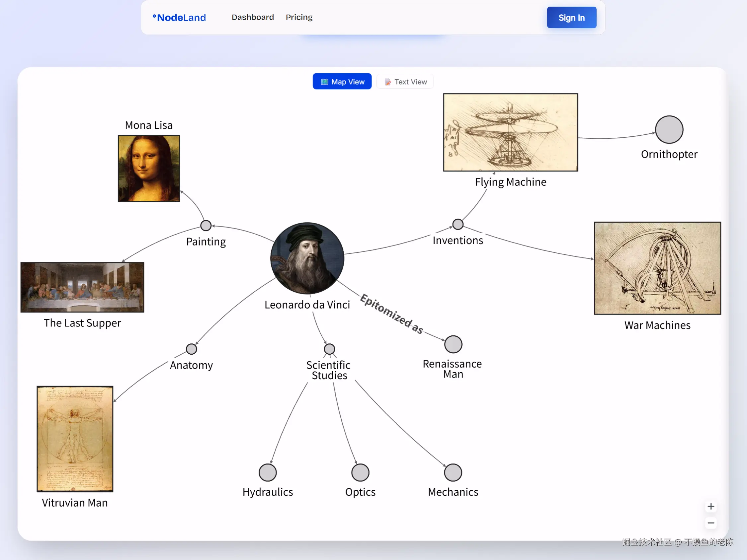The image size is (747, 560).
Task: Click the Painting node circle
Action: click(206, 226)
